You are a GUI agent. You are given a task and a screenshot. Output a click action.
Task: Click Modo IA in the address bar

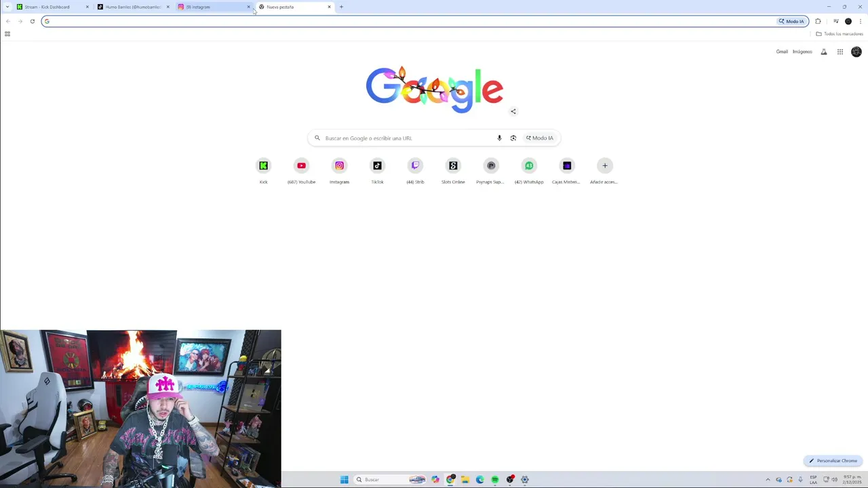(x=791, y=21)
